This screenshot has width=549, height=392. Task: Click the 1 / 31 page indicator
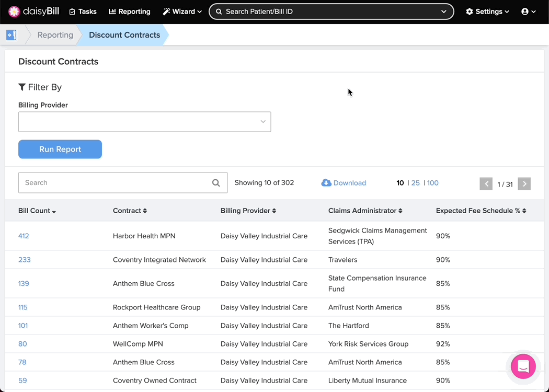[505, 185]
